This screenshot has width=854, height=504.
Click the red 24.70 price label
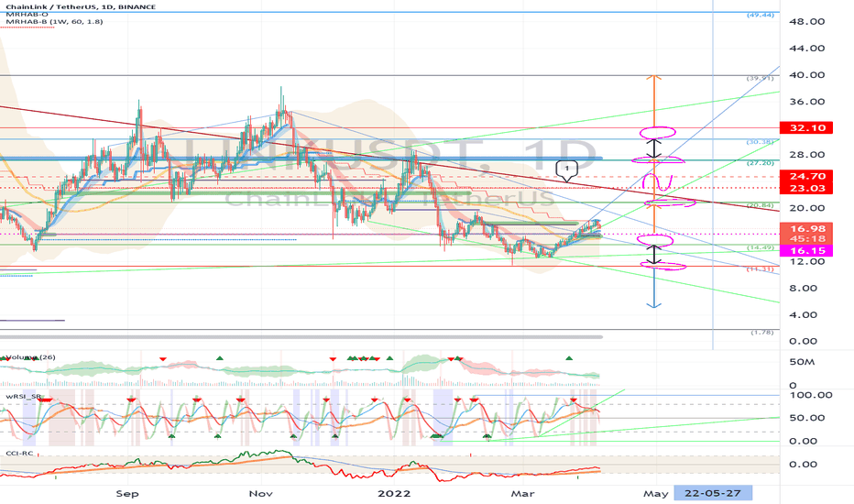(806, 177)
